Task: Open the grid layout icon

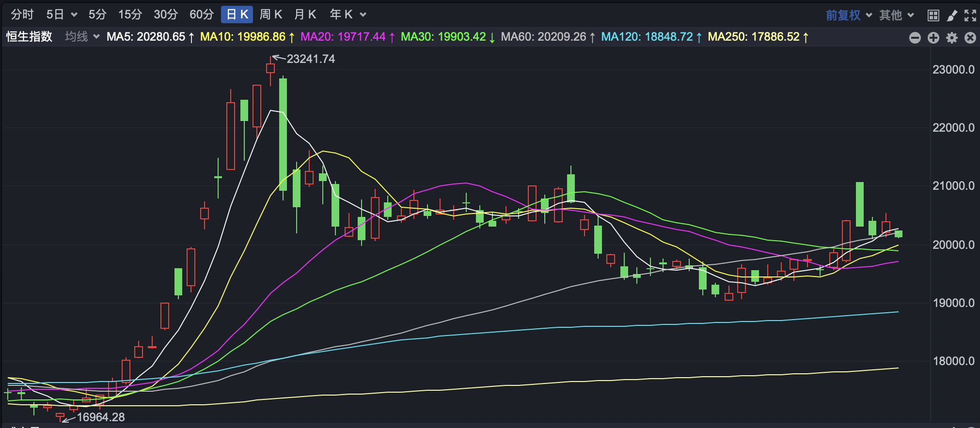Action: (933, 15)
